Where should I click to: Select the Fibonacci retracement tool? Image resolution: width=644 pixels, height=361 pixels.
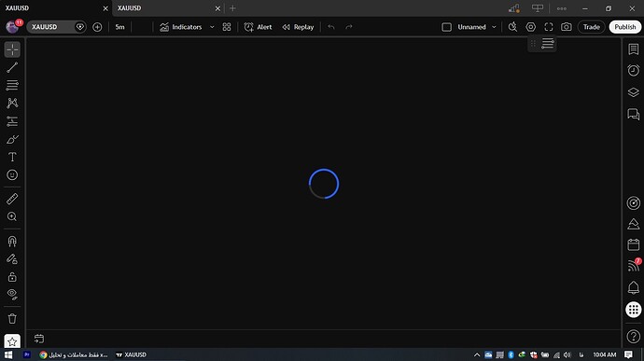pos(12,85)
